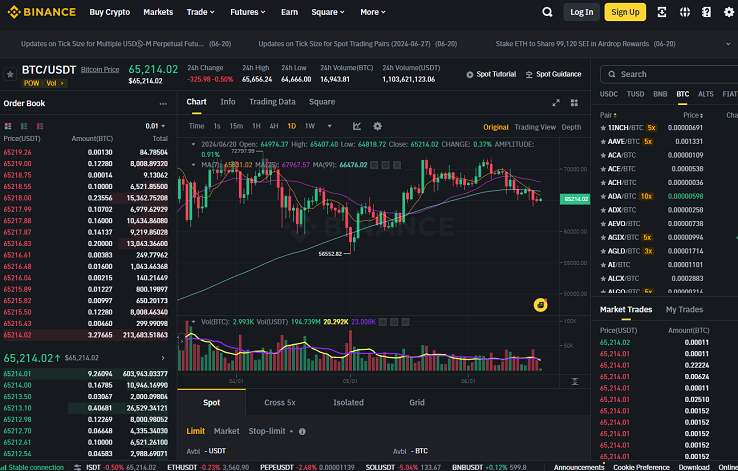The image size is (738, 471).
Task: Open the Bitcoin Price link
Action: [100, 70]
